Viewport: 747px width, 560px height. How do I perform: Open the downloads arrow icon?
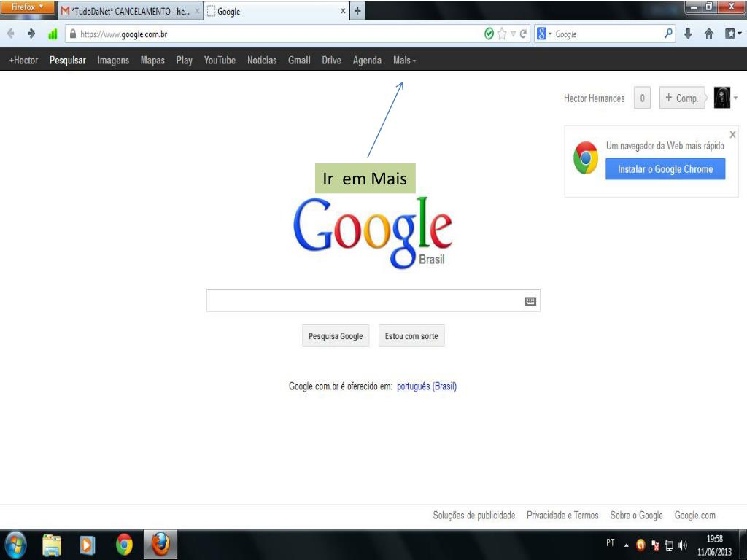(688, 34)
